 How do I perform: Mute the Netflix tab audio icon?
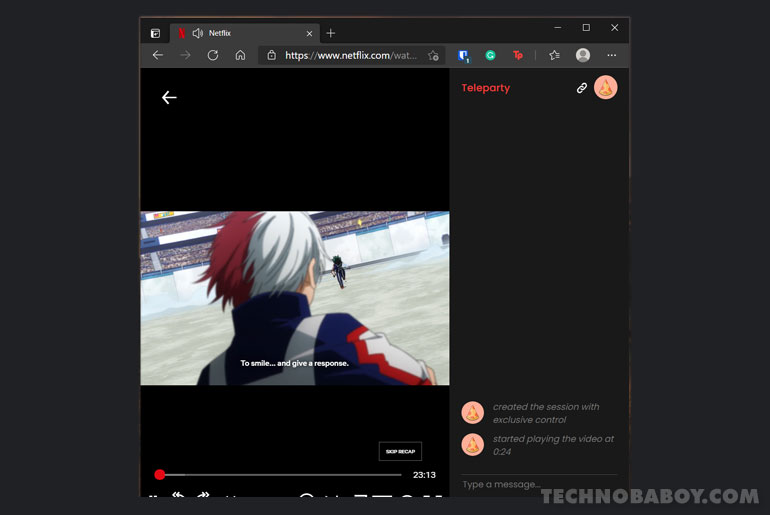197,33
